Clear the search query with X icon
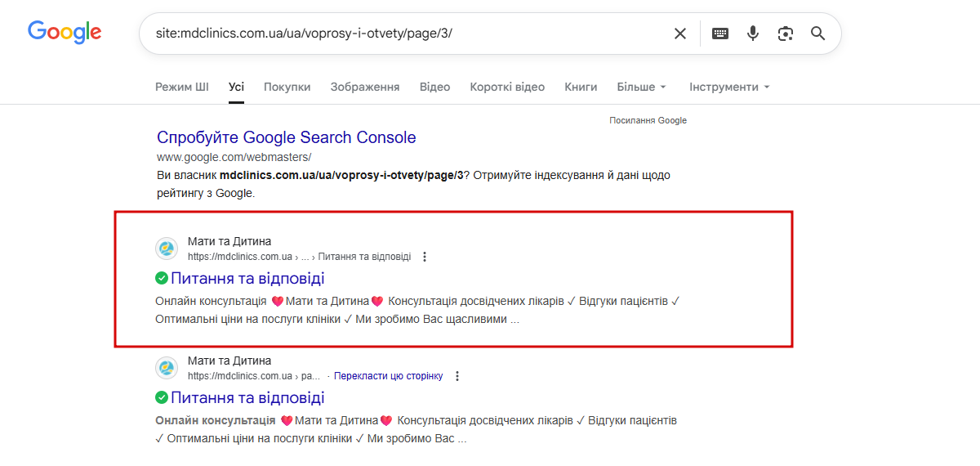The height and width of the screenshot is (466, 980). [679, 34]
